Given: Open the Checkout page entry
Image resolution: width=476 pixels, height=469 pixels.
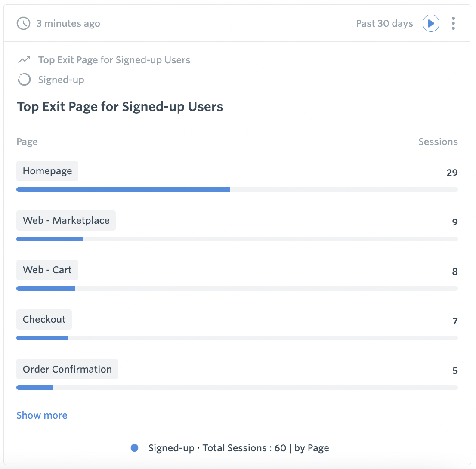Looking at the screenshot, I should coord(44,319).
